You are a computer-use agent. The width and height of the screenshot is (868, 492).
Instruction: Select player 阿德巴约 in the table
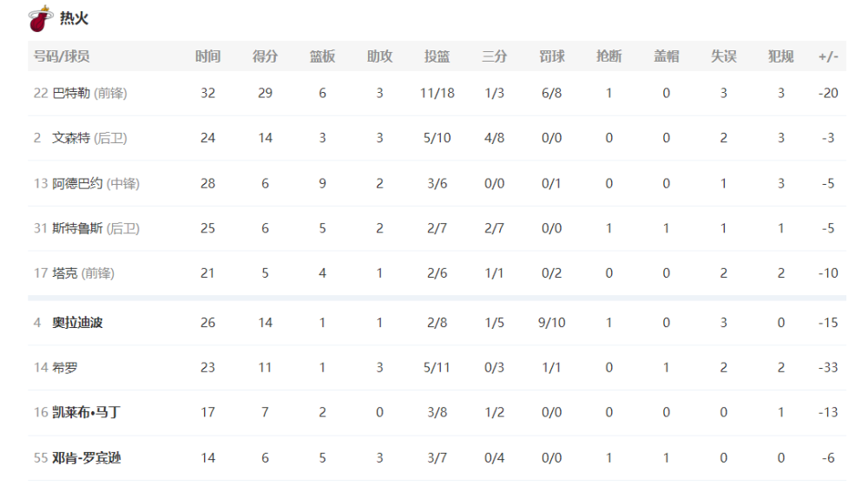77,183
